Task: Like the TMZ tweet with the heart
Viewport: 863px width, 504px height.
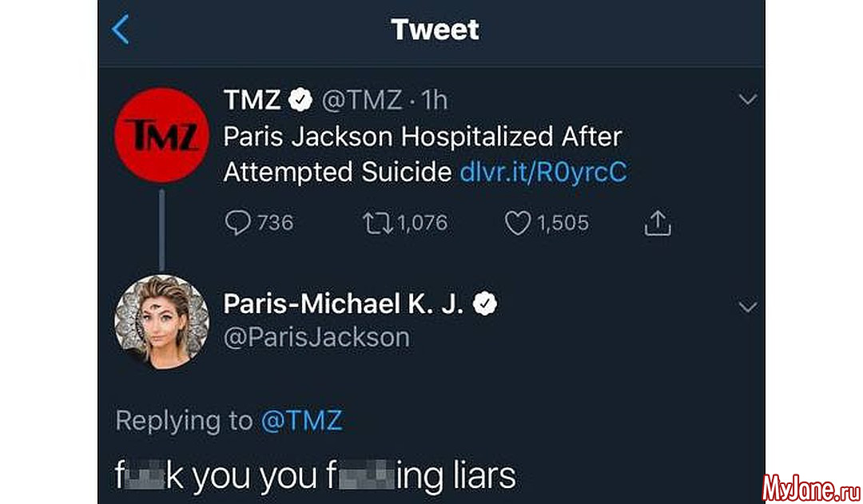Action: pos(518,223)
